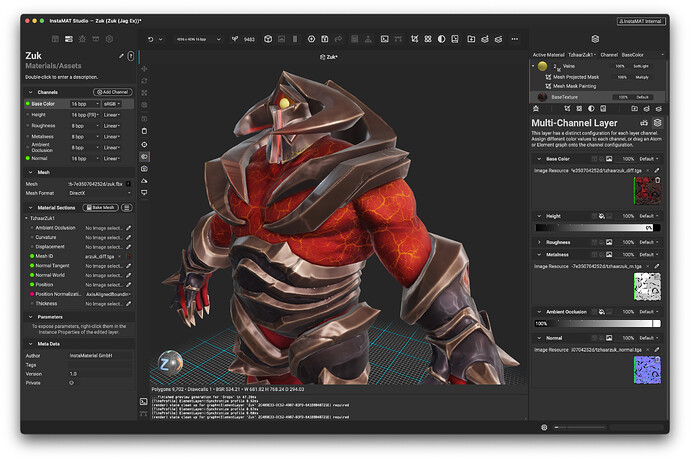
Task: Toggle the Normal channel green indicator
Action: click(27, 158)
